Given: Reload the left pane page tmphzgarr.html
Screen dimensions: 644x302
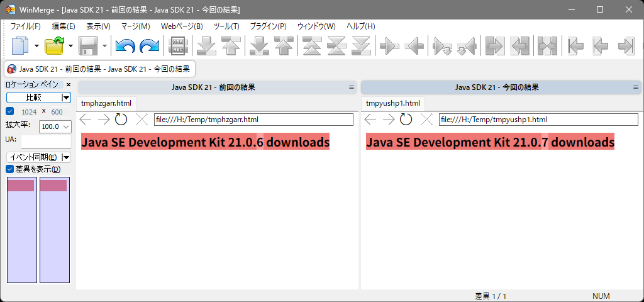Looking at the screenshot, I should [121, 120].
